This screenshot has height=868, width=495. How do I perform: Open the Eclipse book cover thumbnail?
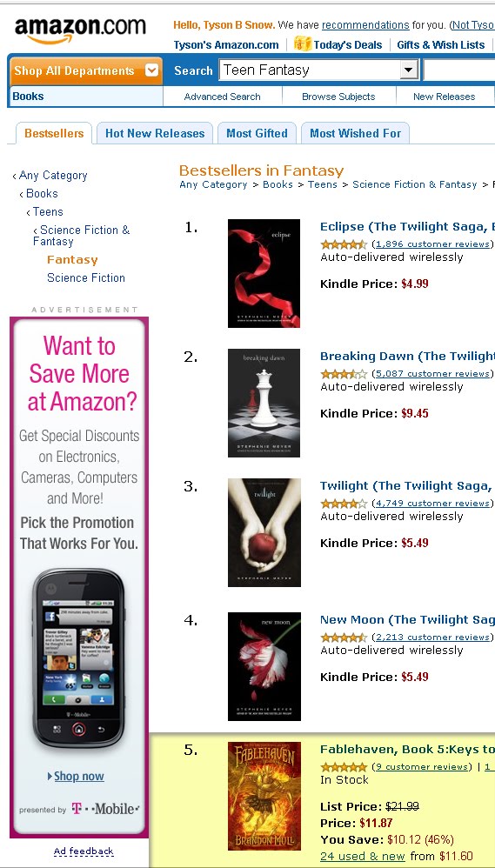pyautogui.click(x=264, y=273)
